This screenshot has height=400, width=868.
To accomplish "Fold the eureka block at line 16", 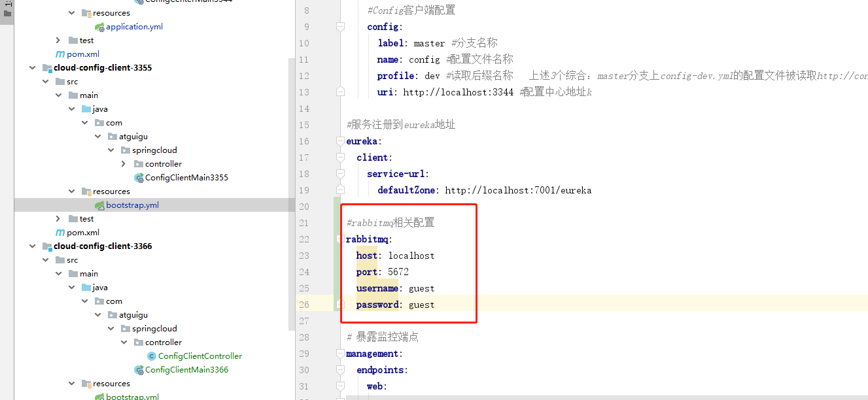I will coord(339,141).
